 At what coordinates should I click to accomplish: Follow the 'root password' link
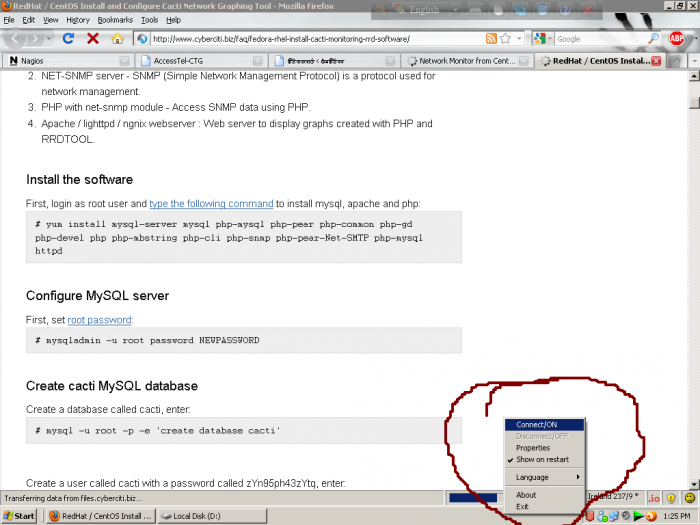point(100,320)
